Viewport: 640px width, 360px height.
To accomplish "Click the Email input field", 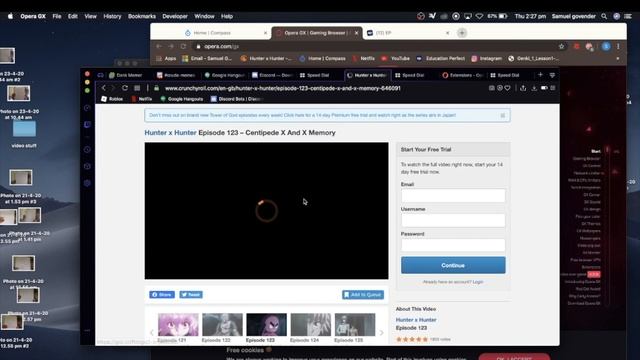I will click(x=453, y=196).
